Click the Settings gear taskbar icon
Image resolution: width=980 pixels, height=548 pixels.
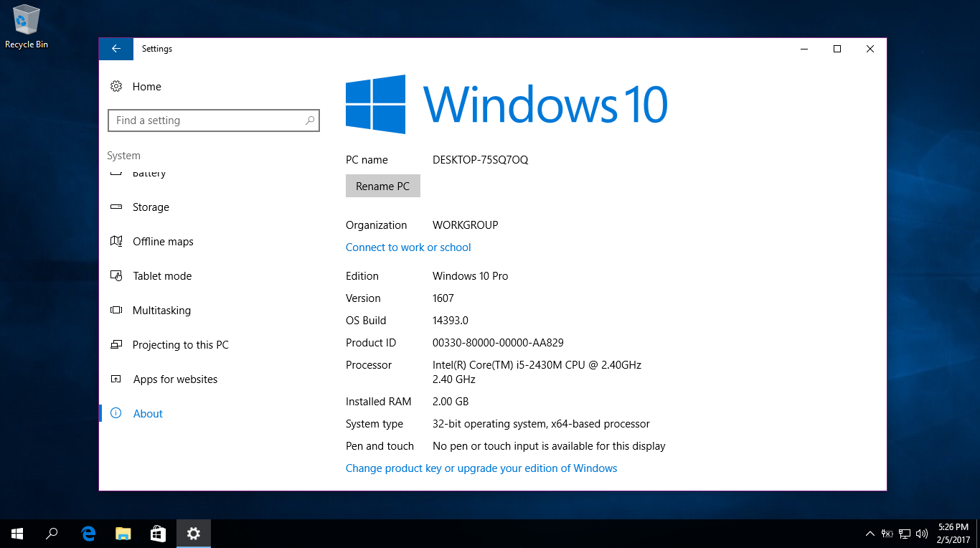click(x=194, y=534)
